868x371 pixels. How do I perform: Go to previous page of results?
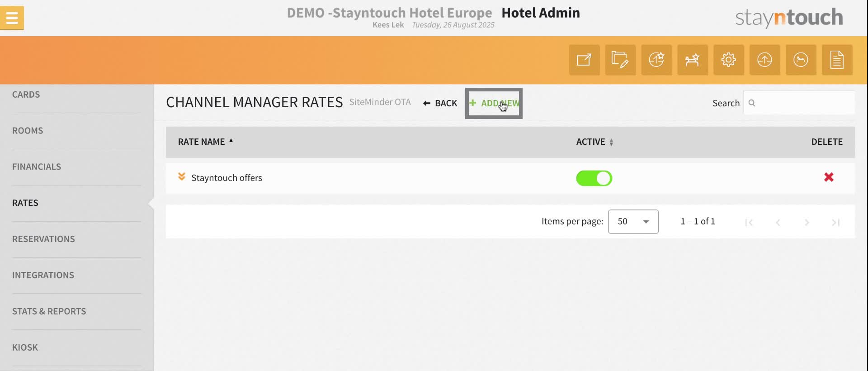coord(778,222)
